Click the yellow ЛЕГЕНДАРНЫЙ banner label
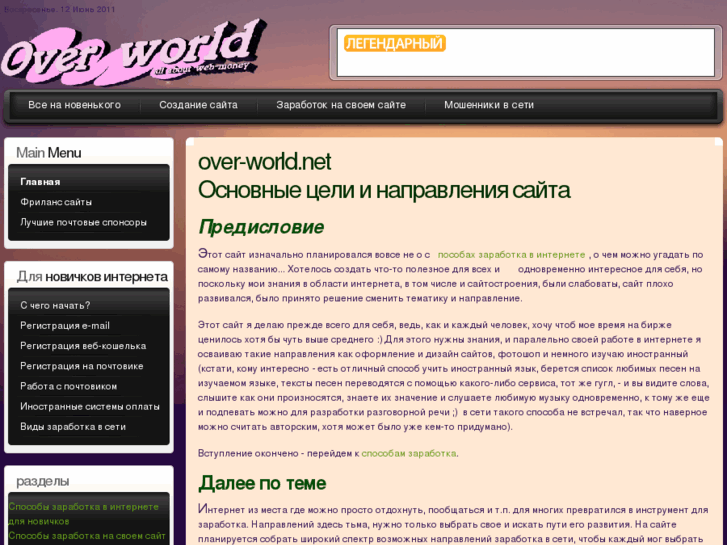 (x=394, y=44)
